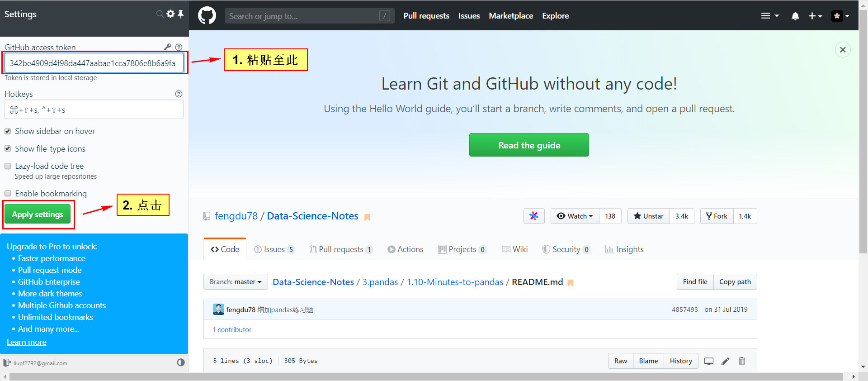The height and width of the screenshot is (381, 868).
Task: Click the Search or jump to box
Action: 310,16
